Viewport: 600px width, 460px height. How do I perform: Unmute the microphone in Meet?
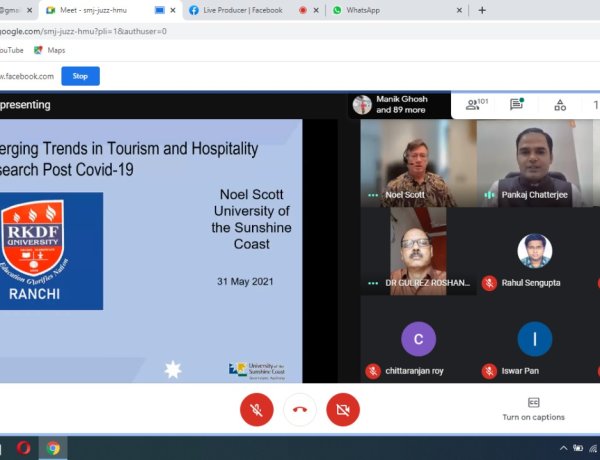257,409
